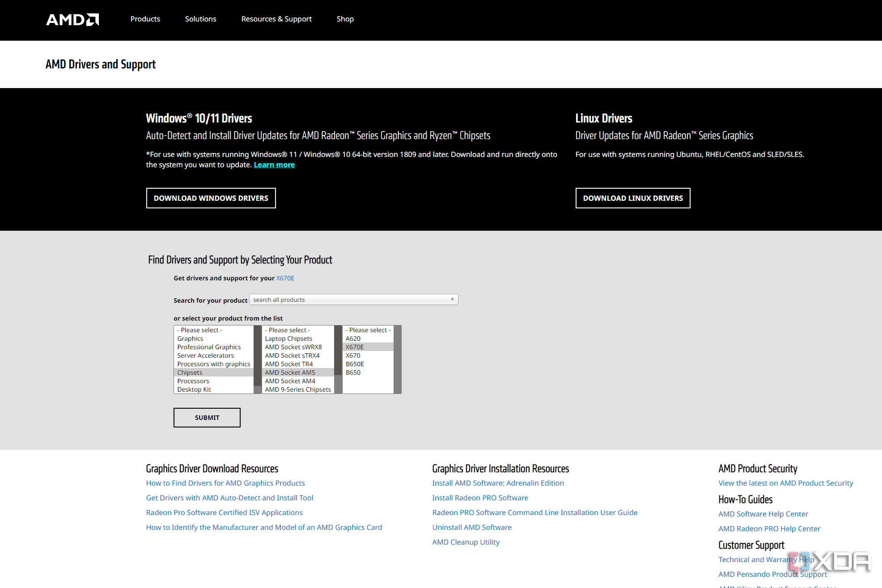Click the search all products field
Image resolution: width=882 pixels, height=588 pixels.
point(353,300)
